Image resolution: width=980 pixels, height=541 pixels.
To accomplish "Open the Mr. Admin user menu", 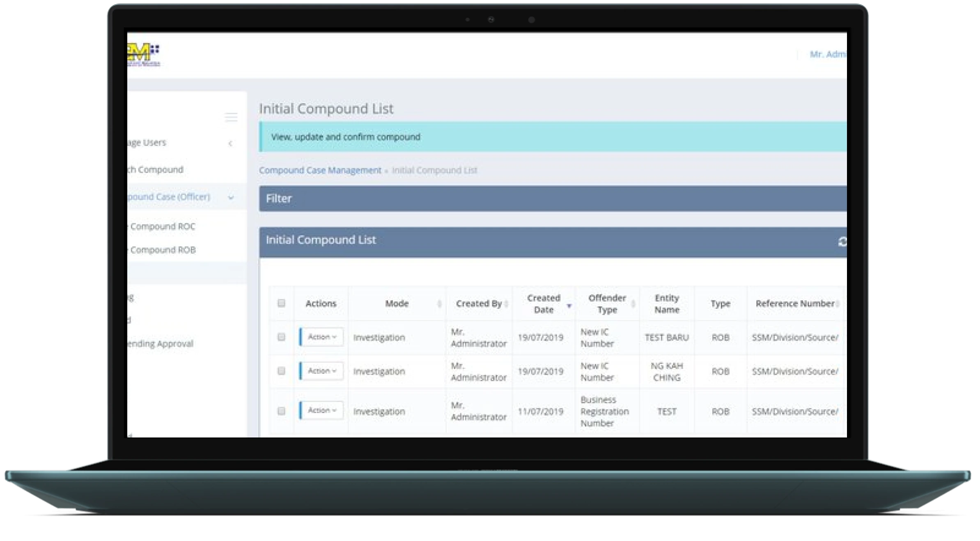I will (x=828, y=54).
